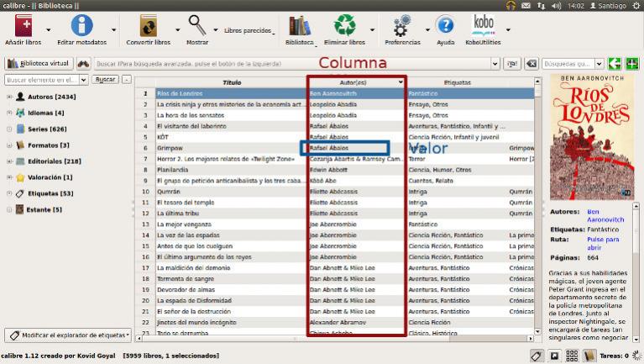644x364 pixels.
Task: Click the binoculars advanced search icon
Action: (x=83, y=63)
